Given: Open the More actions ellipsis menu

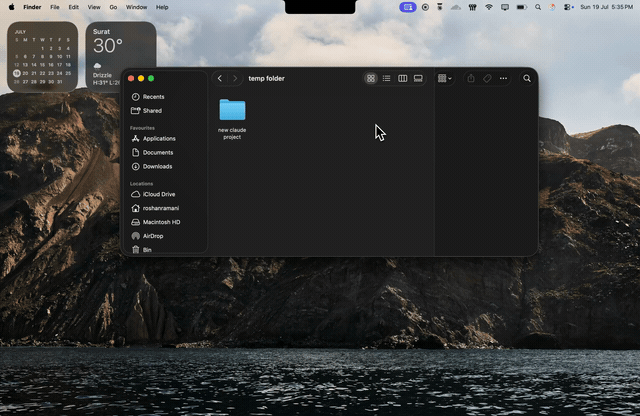Looking at the screenshot, I should (x=503, y=78).
